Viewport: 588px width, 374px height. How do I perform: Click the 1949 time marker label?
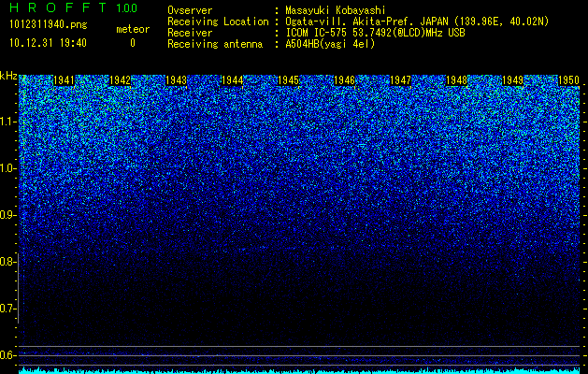[x=512, y=80]
